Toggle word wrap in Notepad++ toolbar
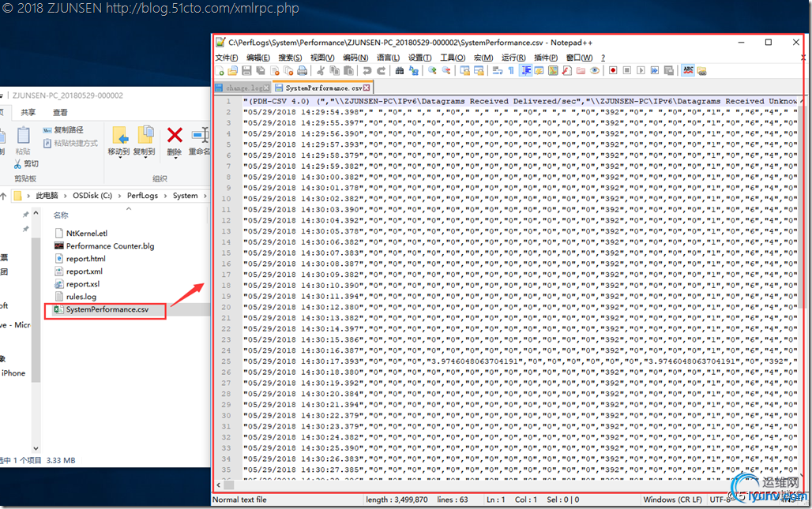Screen dimensions: 812x509 pos(497,71)
